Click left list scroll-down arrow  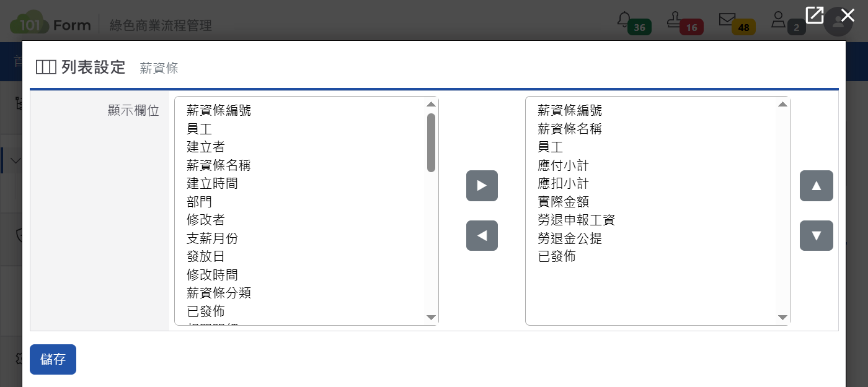[432, 318]
